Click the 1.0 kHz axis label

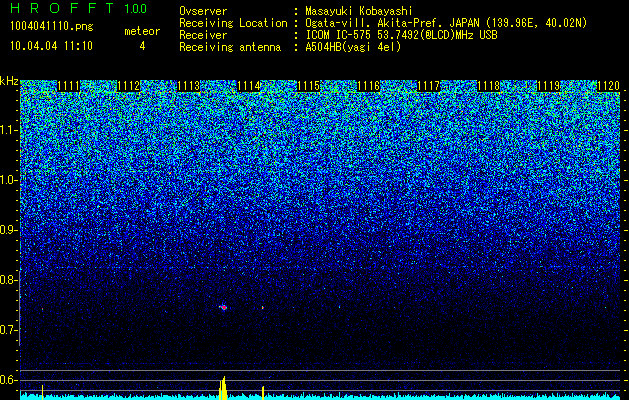click(x=9, y=180)
